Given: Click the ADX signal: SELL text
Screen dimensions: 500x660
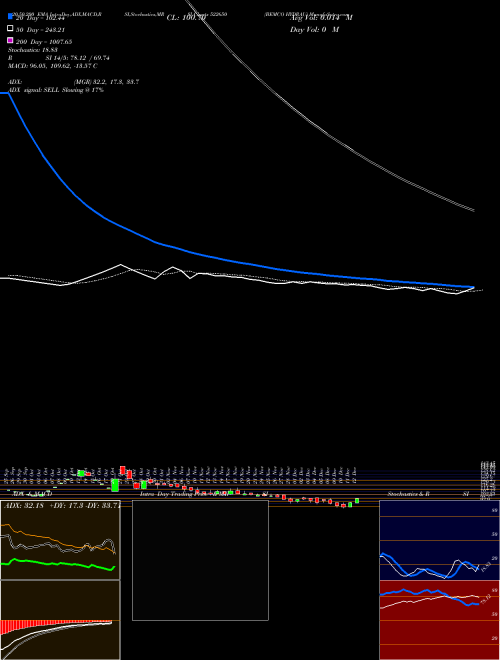Looking at the screenshot, I should click(56, 90).
